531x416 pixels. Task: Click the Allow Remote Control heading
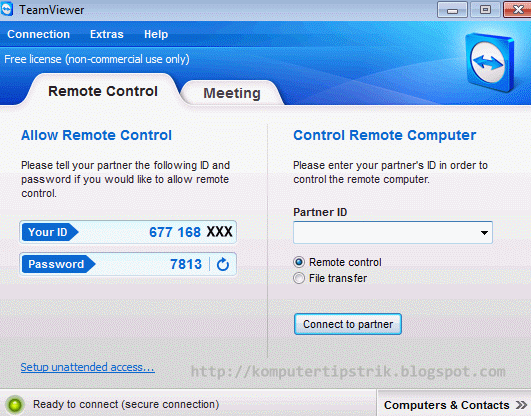coord(97,135)
